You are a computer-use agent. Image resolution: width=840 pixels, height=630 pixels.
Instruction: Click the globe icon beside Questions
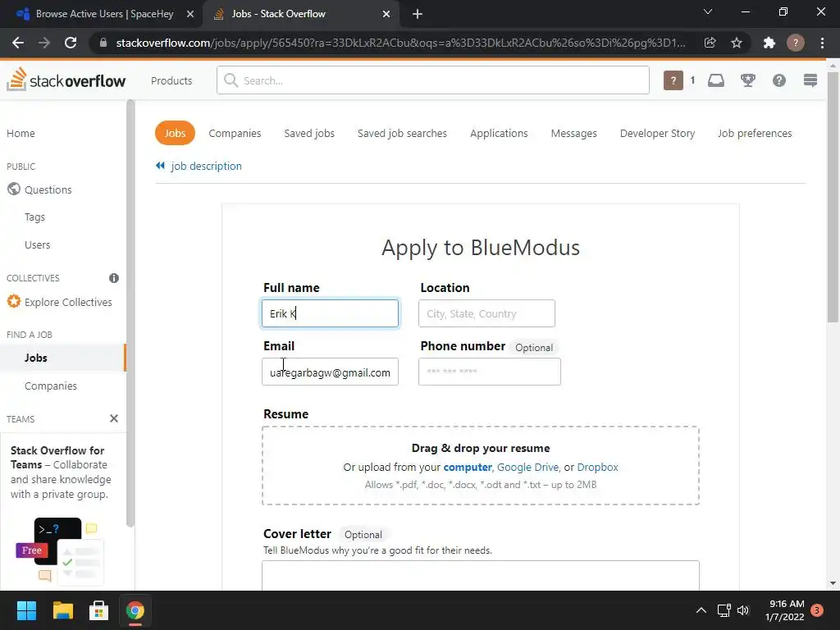point(14,189)
